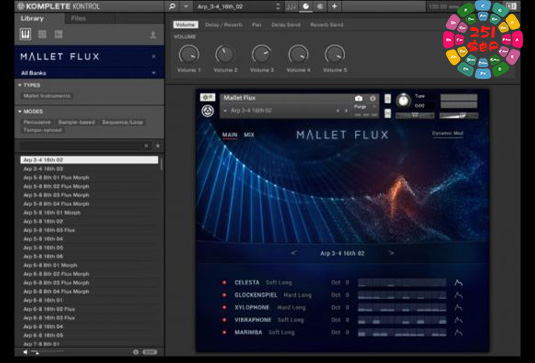The image size is (535, 363).
Task: Switch to the Files tab
Action: point(78,18)
